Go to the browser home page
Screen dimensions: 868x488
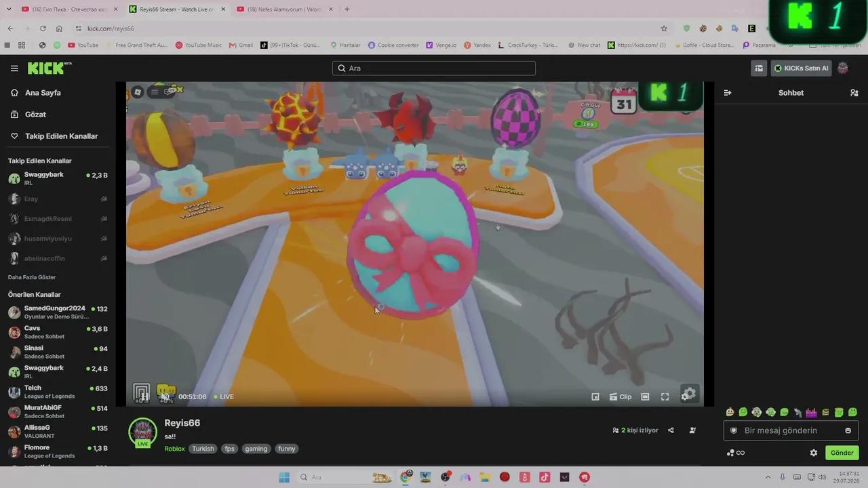pos(59,28)
